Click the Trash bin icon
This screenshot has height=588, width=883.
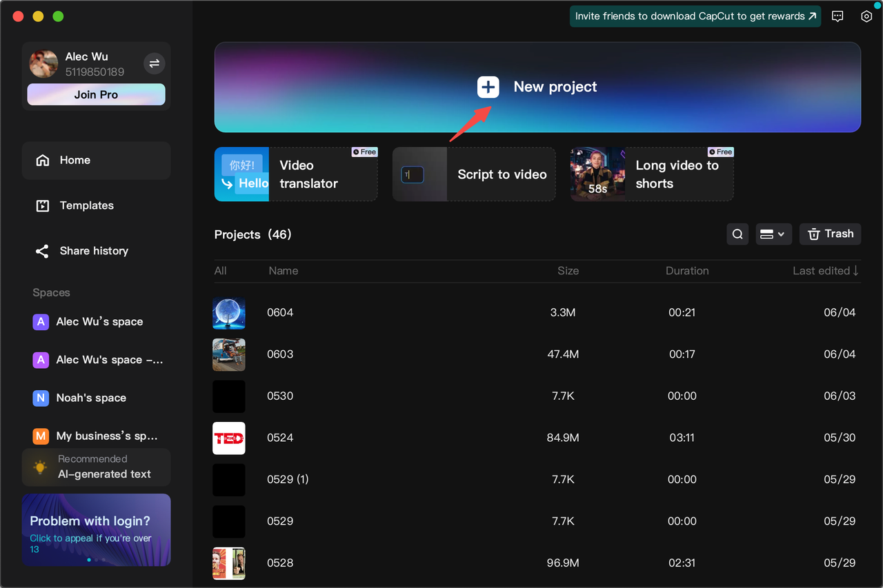tap(814, 234)
